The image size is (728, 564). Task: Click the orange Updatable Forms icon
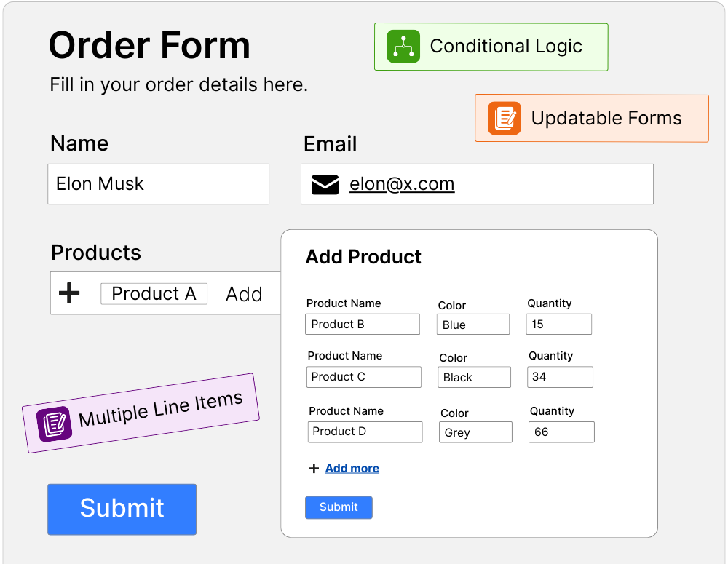[x=505, y=118]
